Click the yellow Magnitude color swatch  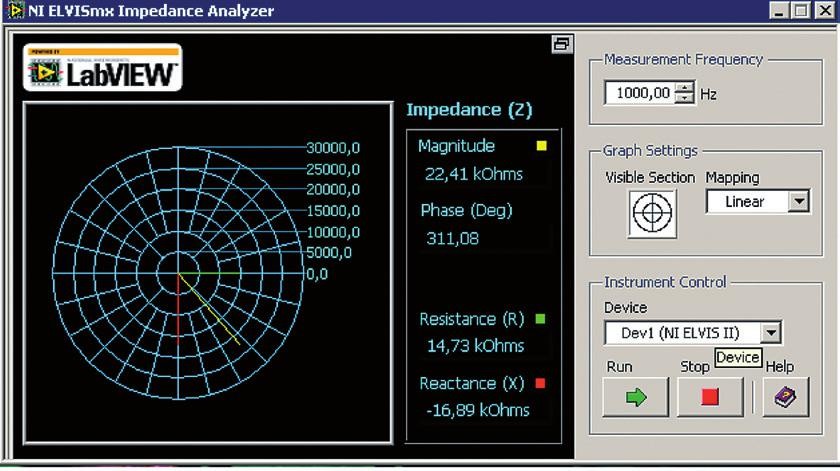click(541, 146)
